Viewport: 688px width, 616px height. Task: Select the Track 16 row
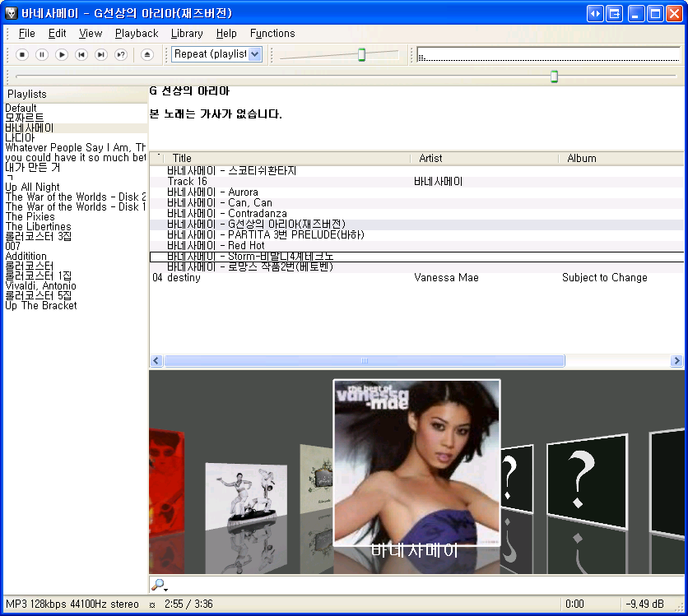coord(416,182)
